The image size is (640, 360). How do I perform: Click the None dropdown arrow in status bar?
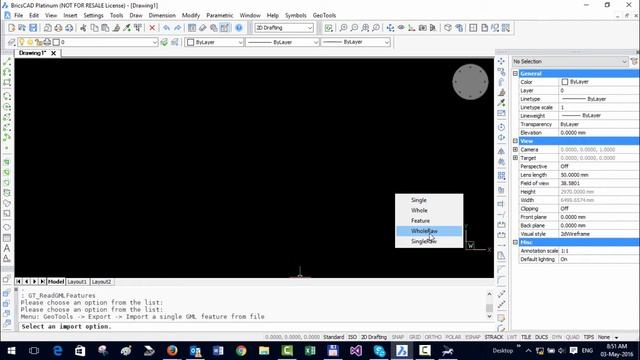(617, 338)
